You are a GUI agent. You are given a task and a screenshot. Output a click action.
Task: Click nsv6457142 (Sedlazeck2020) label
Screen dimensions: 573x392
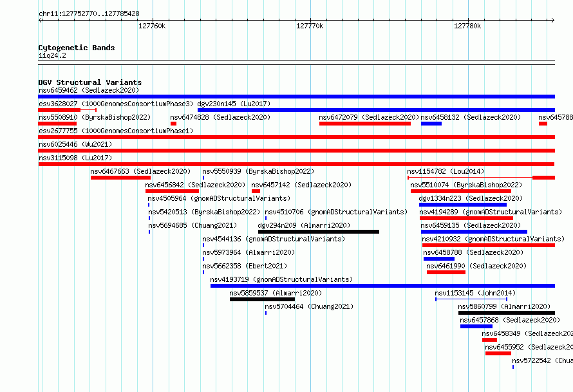click(301, 185)
